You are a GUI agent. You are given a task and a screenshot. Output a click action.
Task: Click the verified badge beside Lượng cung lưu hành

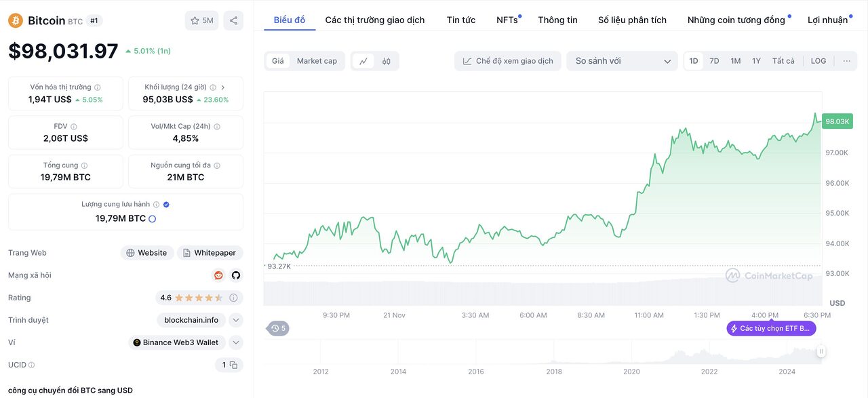(166, 204)
